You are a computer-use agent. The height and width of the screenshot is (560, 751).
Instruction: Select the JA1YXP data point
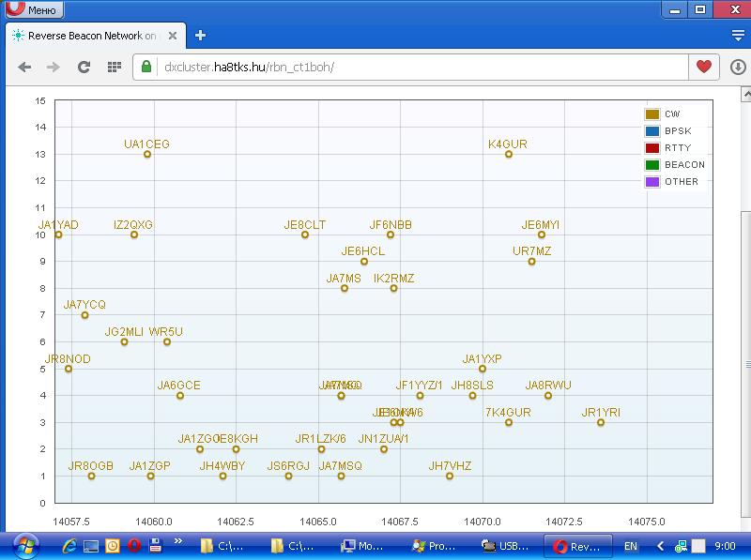coord(483,369)
